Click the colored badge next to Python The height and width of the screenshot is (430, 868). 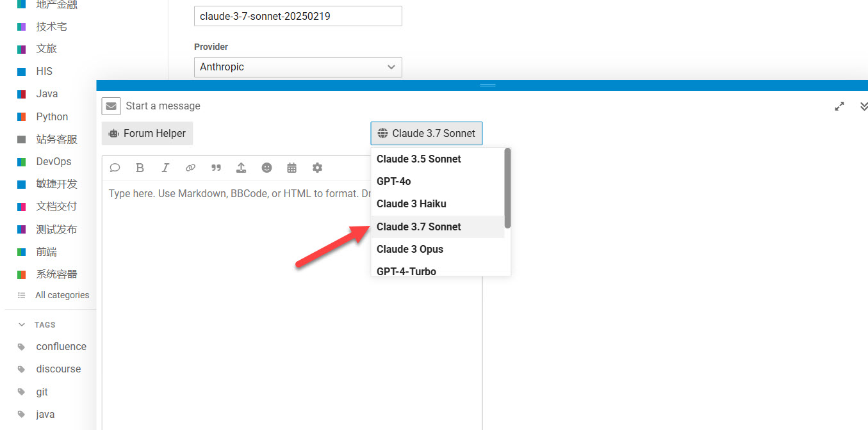pos(22,116)
